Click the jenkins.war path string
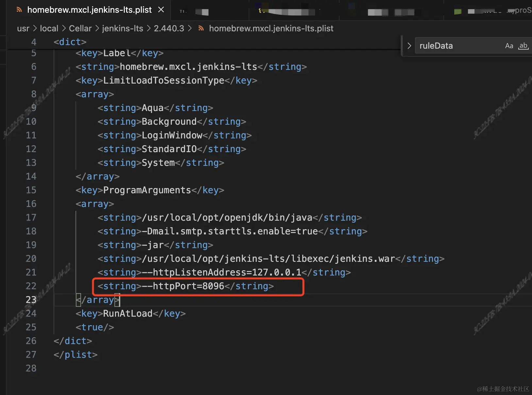532x395 pixels. (271, 259)
